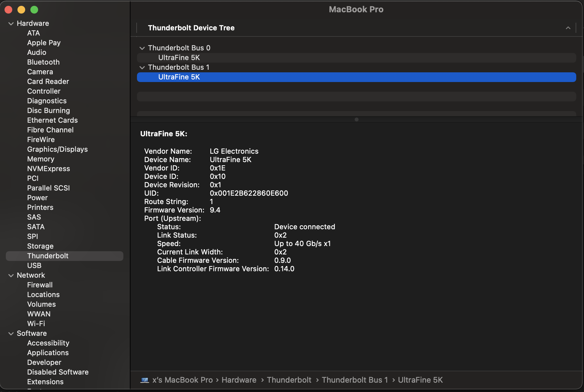Click the UID value 0x001E2B622860E600
The height and width of the screenshot is (392, 584).
[249, 193]
